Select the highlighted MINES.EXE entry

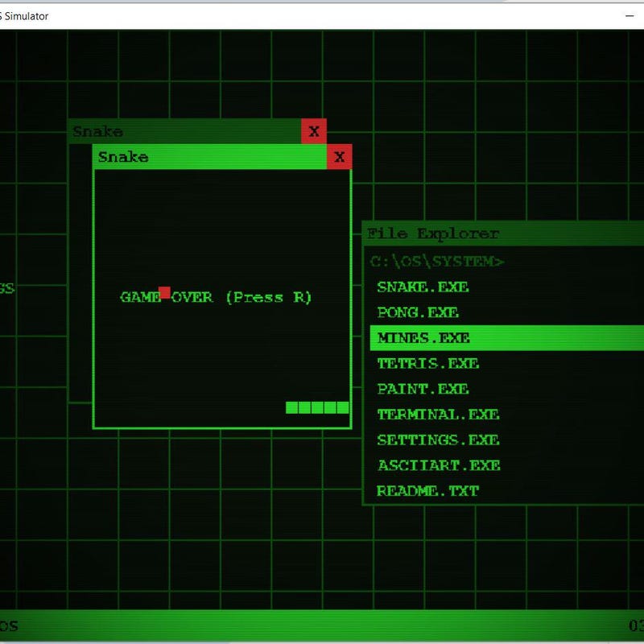pos(507,338)
